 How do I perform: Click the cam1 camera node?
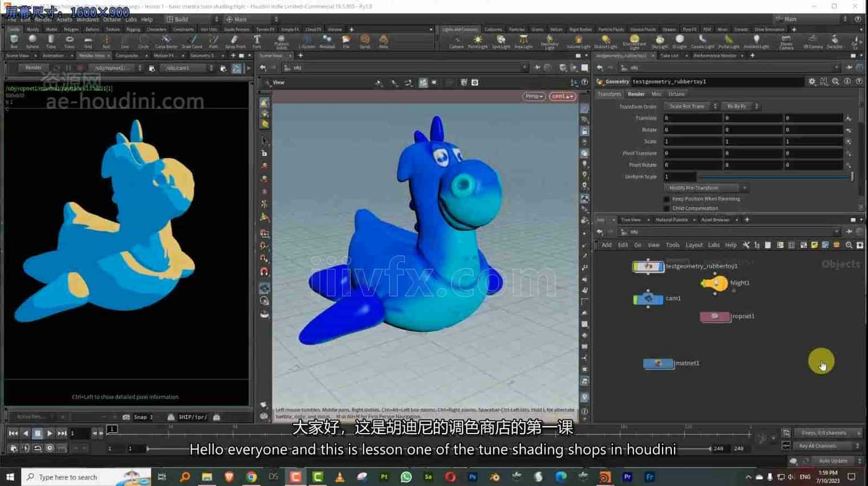tap(648, 299)
